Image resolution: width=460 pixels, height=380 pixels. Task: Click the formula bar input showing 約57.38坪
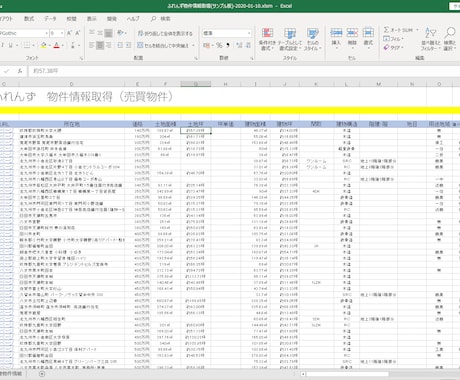(245, 71)
